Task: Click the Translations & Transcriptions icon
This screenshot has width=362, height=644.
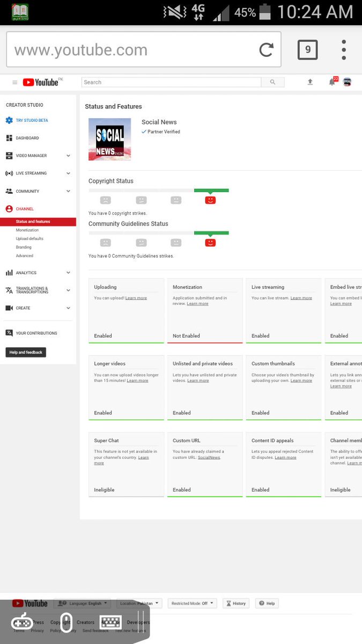Action: (x=9, y=290)
